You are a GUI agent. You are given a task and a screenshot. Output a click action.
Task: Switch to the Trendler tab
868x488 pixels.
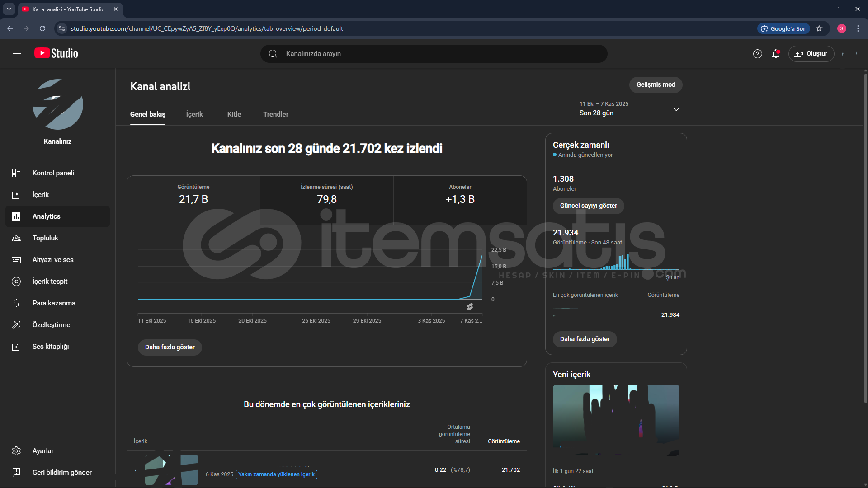click(275, 114)
